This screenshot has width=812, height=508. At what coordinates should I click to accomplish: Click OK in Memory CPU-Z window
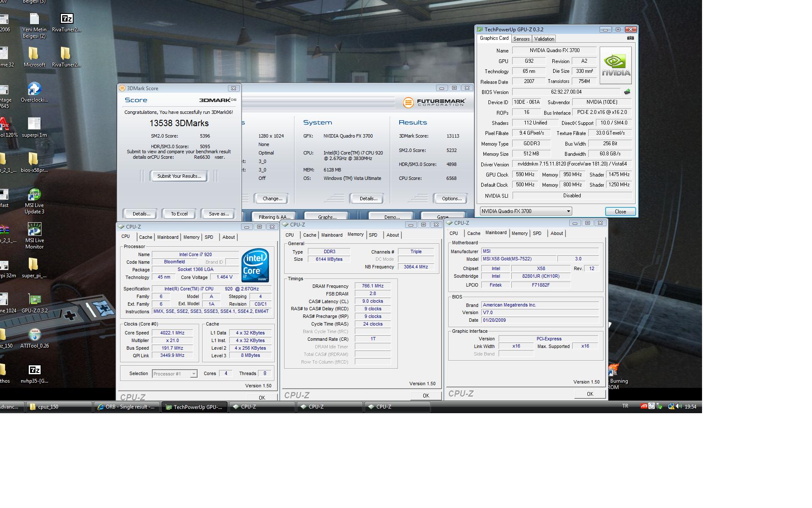pos(426,396)
